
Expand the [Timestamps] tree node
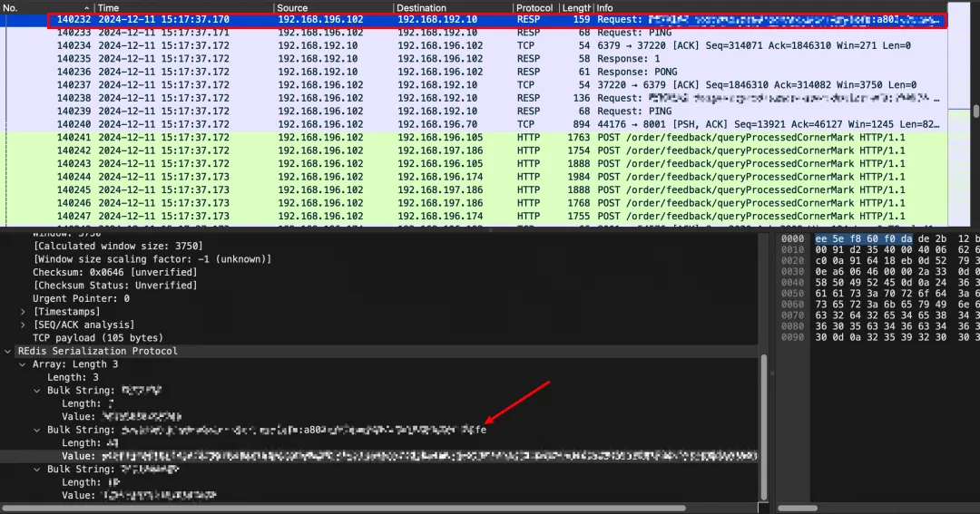[x=23, y=312]
